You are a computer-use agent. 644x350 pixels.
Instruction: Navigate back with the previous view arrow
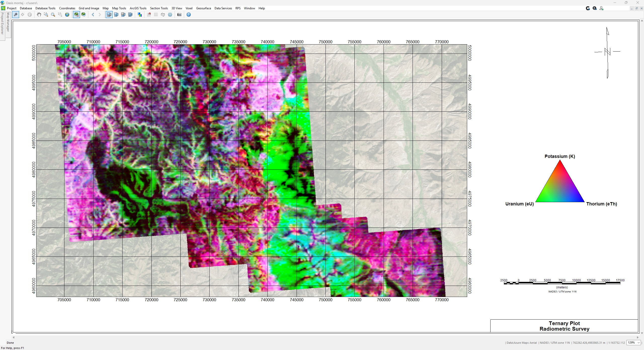coord(93,15)
